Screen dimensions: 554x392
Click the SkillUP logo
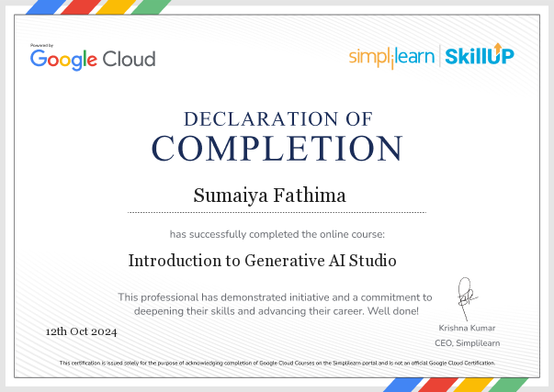pos(479,56)
